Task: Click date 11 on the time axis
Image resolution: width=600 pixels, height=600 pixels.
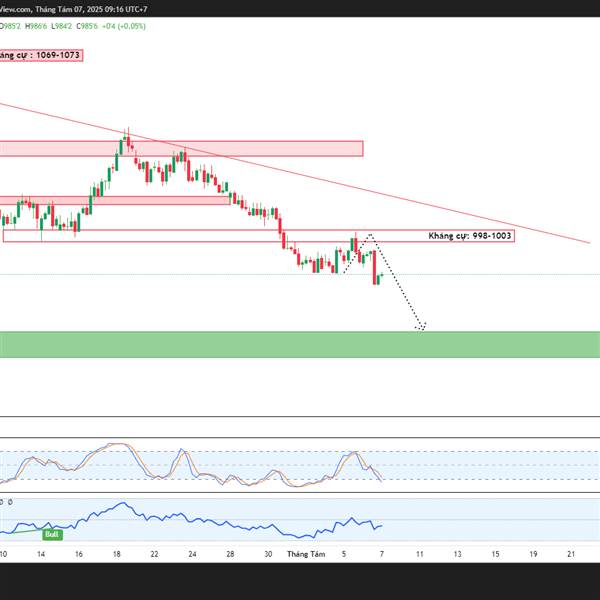Action: click(420, 554)
